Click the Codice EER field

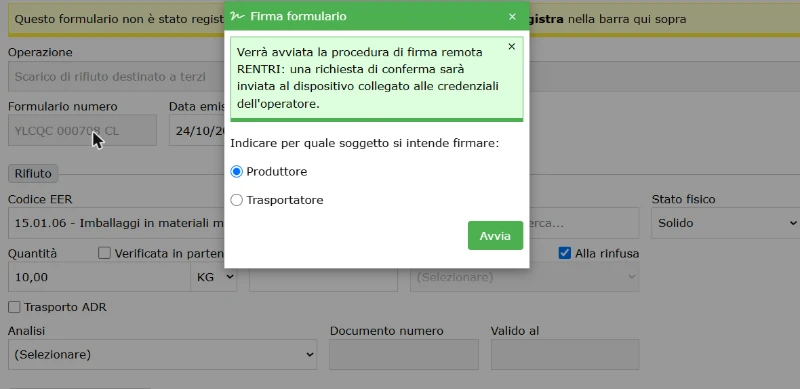(116, 223)
